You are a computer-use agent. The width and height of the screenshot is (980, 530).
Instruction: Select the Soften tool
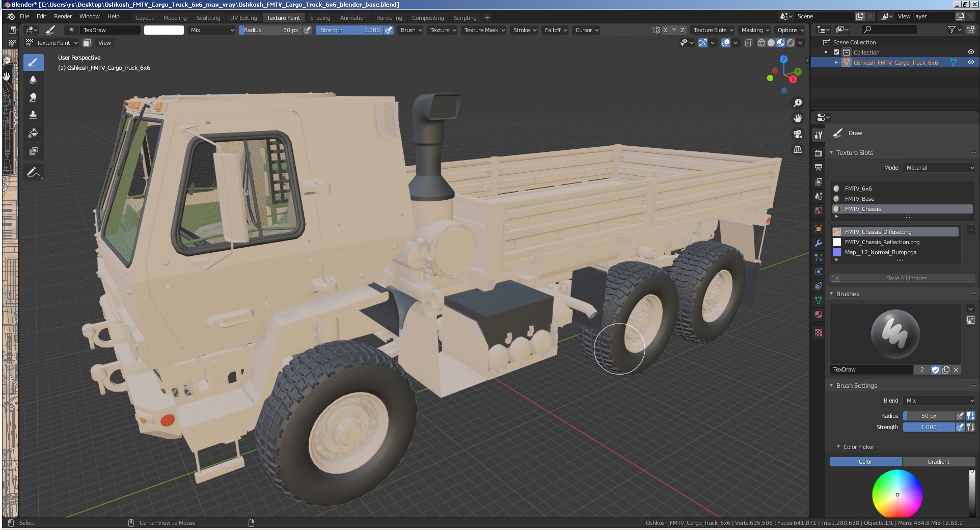pos(33,80)
